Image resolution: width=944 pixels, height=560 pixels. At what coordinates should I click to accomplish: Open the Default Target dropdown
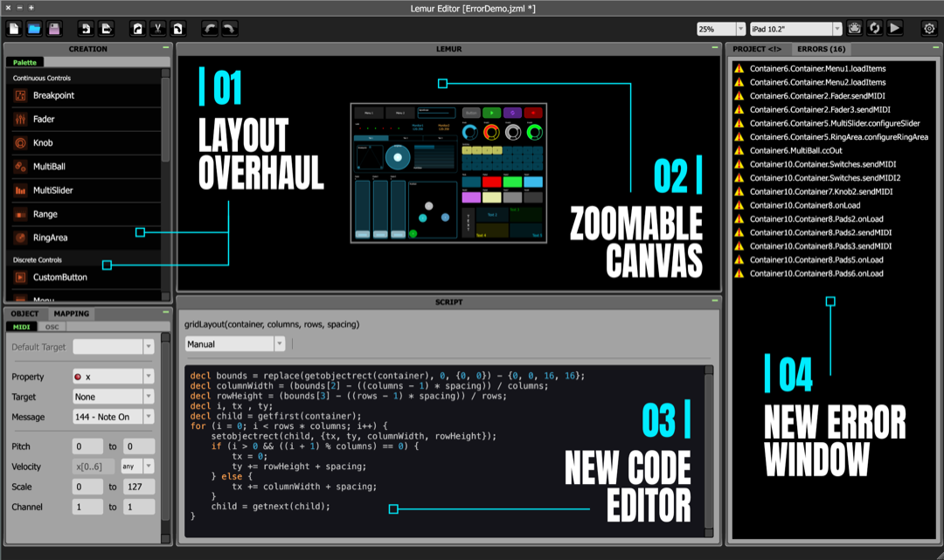[113, 347]
